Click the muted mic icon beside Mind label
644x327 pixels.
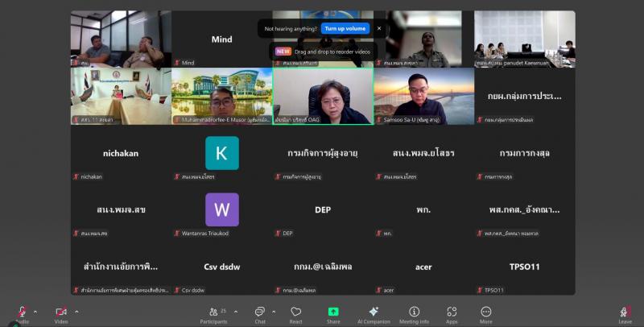coord(177,63)
